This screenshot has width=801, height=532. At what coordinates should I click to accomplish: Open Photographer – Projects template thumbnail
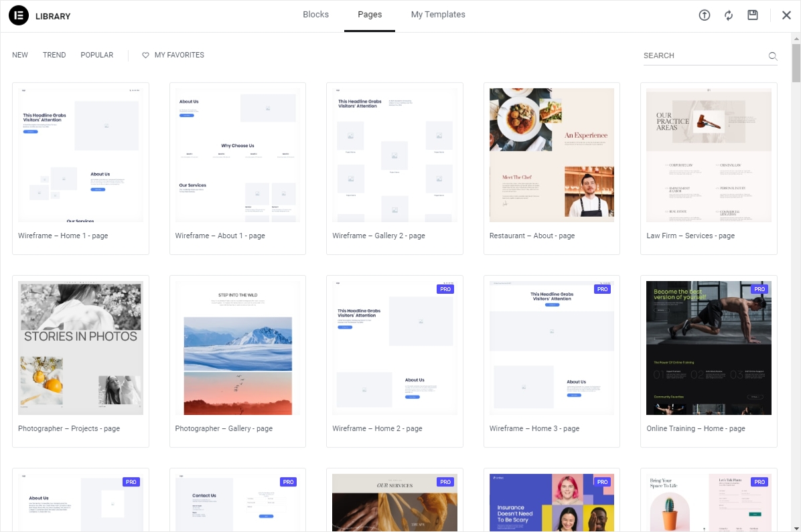click(81, 348)
